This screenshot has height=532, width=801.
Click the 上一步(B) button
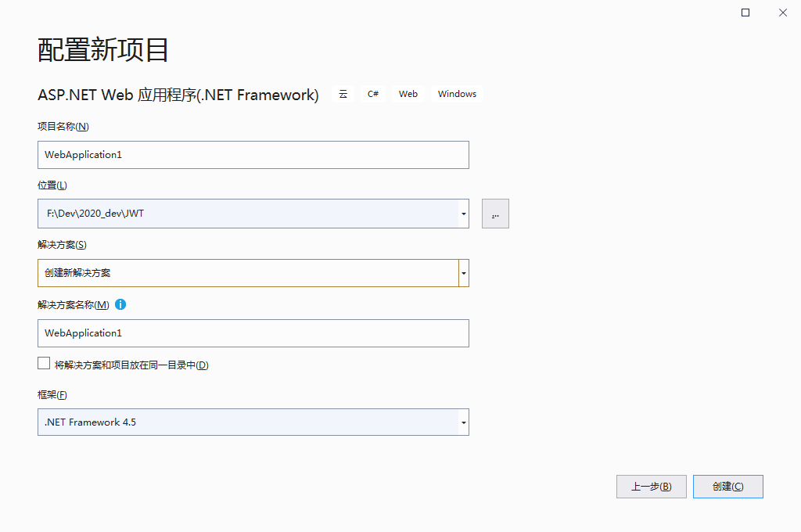652,487
